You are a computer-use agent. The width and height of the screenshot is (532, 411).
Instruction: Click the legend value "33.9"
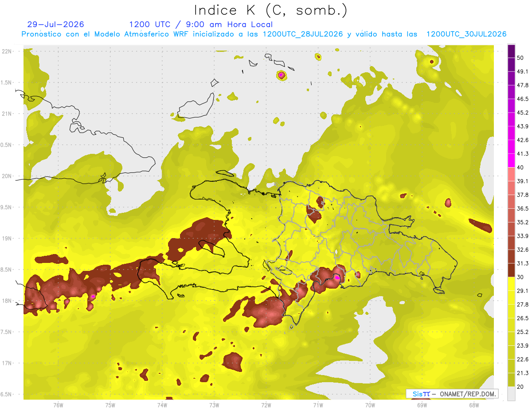(x=523, y=236)
